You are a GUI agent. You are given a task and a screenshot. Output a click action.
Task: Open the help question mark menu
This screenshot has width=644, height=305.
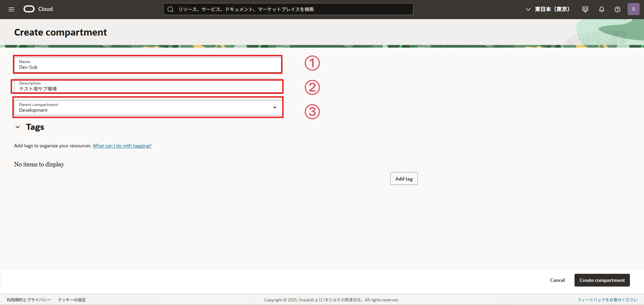click(x=617, y=9)
